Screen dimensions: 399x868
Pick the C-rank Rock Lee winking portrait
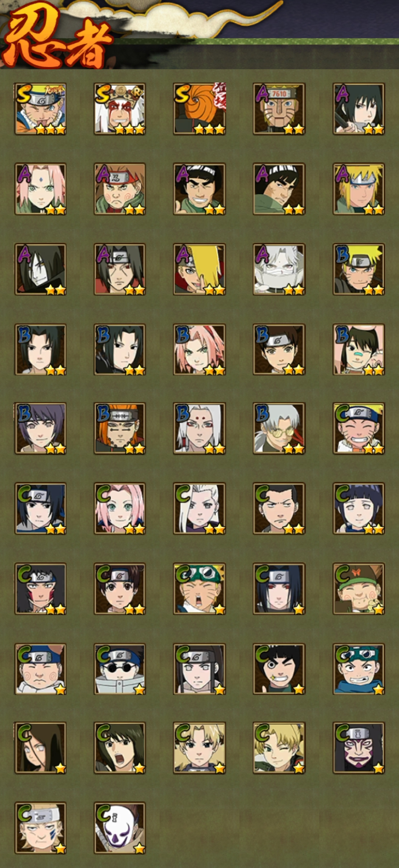279,669
